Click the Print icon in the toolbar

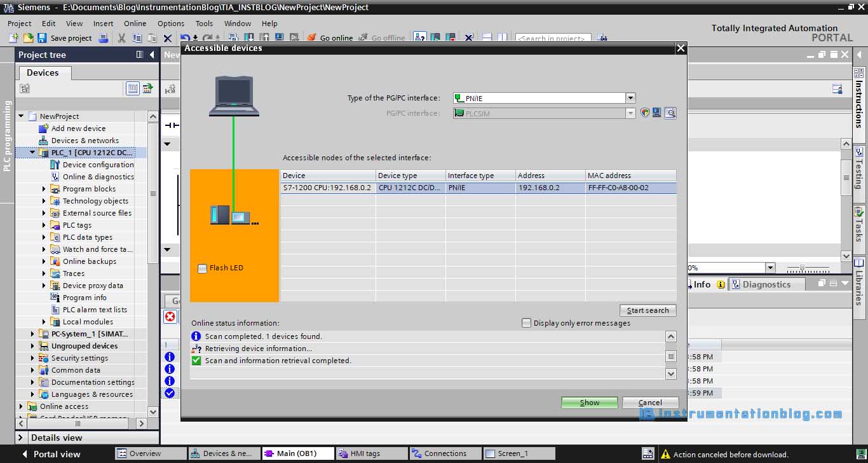(x=104, y=38)
